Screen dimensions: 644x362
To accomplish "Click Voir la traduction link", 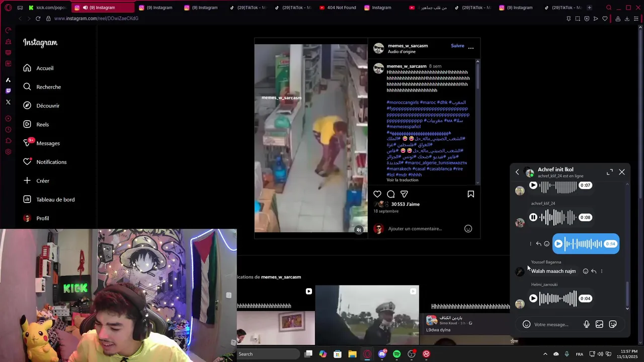I will click(403, 180).
